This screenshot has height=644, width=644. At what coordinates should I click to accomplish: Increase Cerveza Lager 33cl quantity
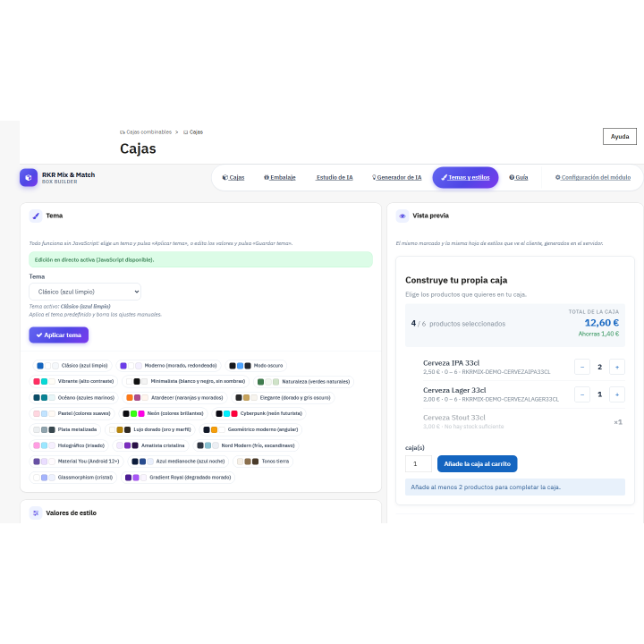pos(617,394)
